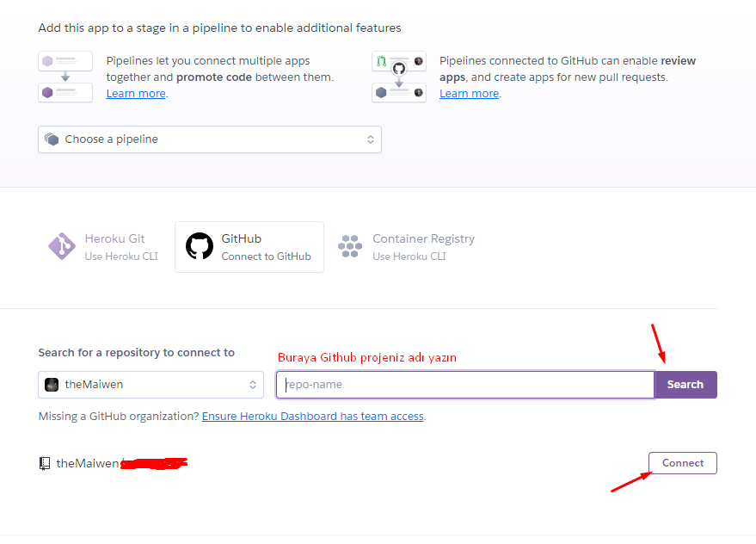Viewport: 756px width, 544px height.
Task: Click the Container Registry hexagons icon
Action: click(350, 246)
